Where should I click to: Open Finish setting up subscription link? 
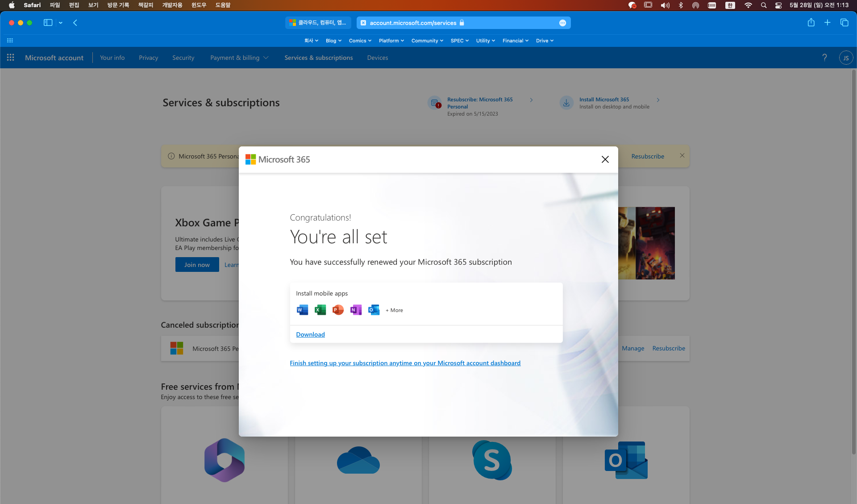[405, 363]
